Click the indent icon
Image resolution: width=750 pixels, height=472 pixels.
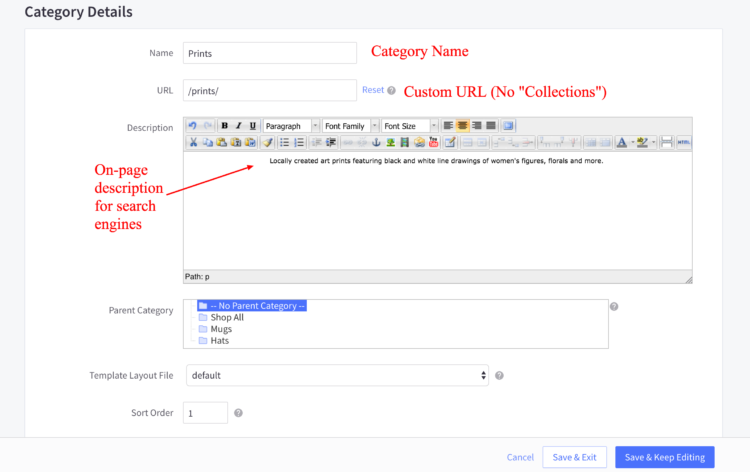point(331,142)
